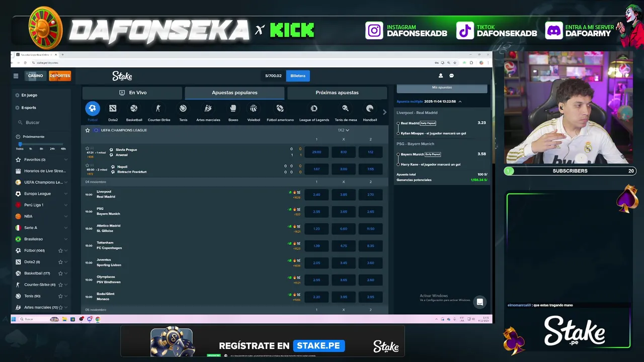
Task: Set the Próximamente slider to 48h
Action: pyautogui.click(x=63, y=149)
